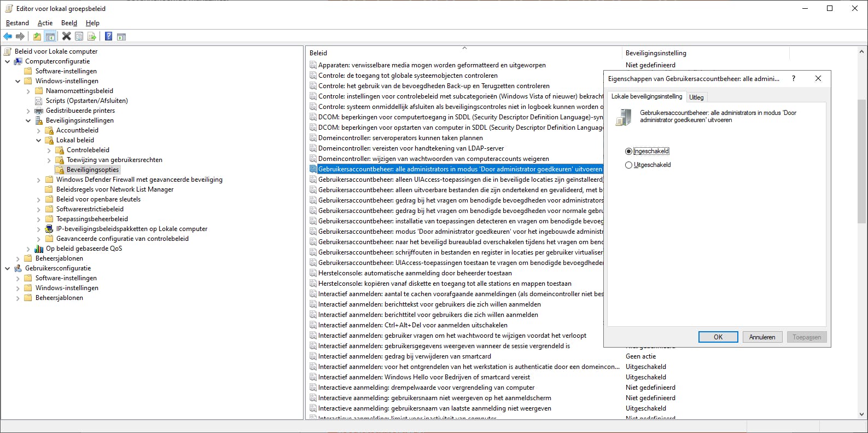Click the Gedistribueerde printers printer icon

tap(39, 111)
